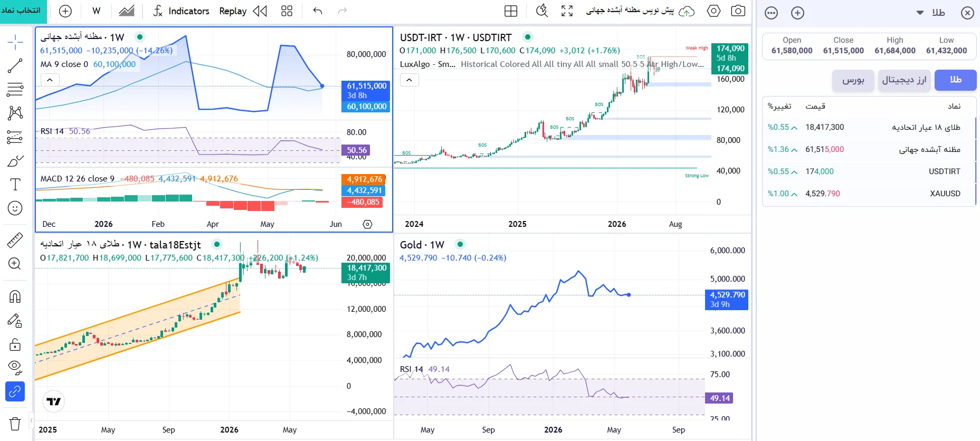
Task: Open the emoji stickers tool
Action: pos(15,208)
